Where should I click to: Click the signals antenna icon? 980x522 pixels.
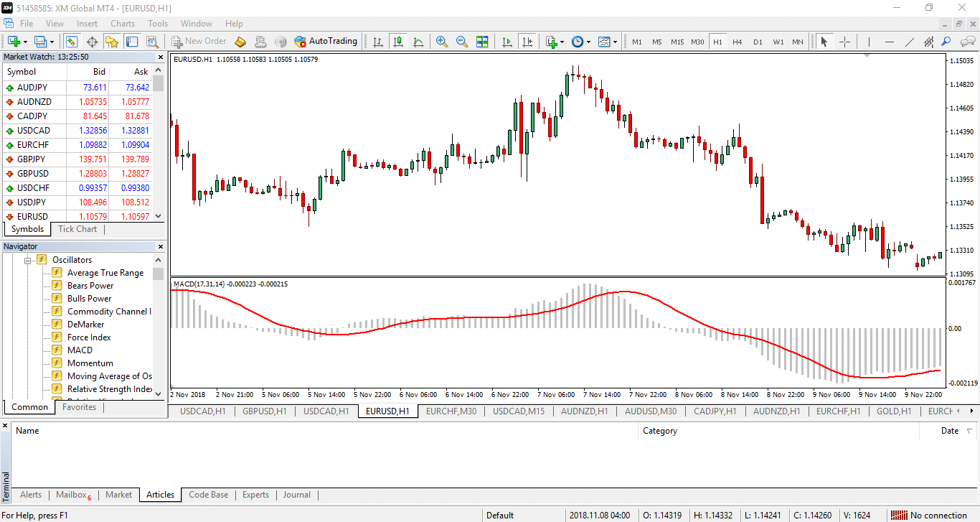click(281, 42)
